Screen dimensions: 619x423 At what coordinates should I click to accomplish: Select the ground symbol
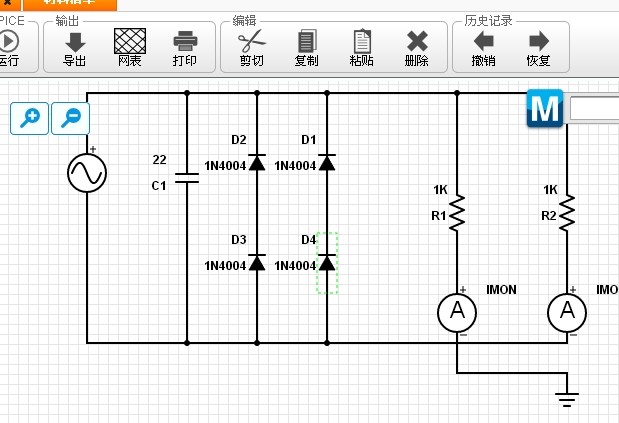pyautogui.click(x=567, y=400)
